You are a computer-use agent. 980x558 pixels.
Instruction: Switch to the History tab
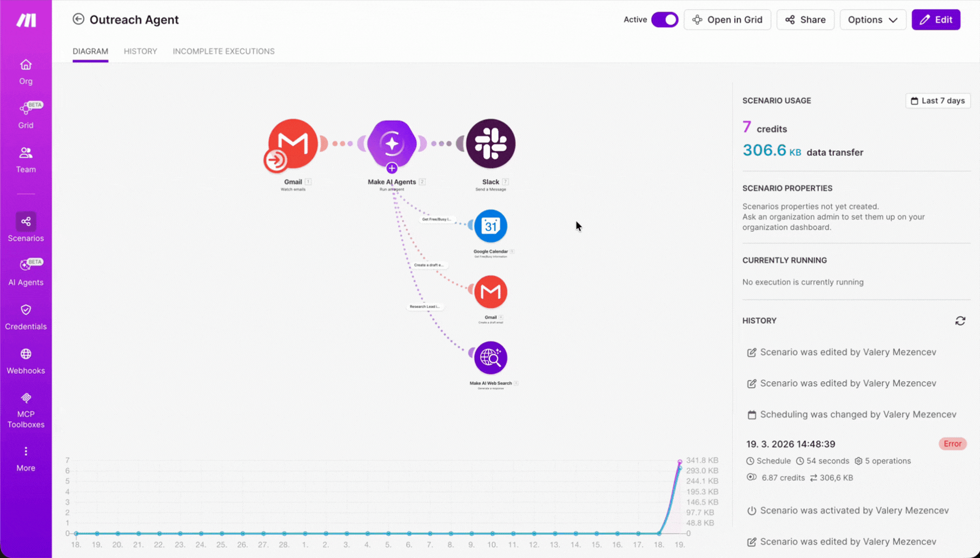(x=141, y=51)
